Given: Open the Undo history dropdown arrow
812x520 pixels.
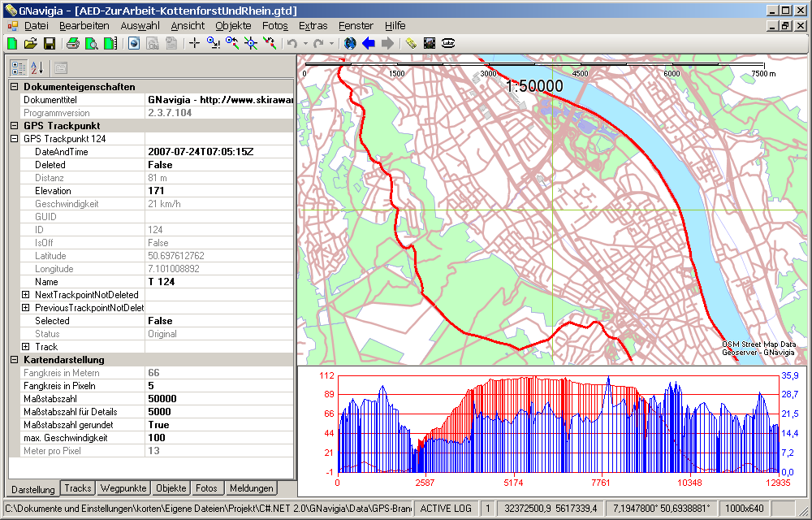Looking at the screenshot, I should coord(305,44).
